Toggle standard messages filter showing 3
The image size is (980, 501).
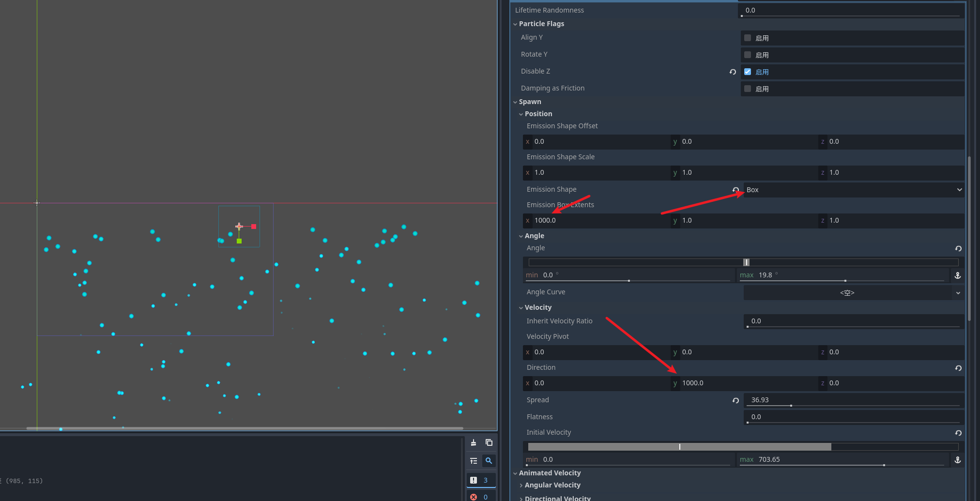(481, 480)
